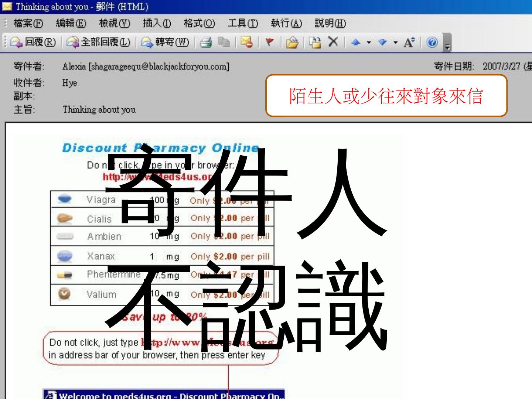The image size is (532, 399).
Task: Open the 格式(O) menu
Action: [x=199, y=24]
